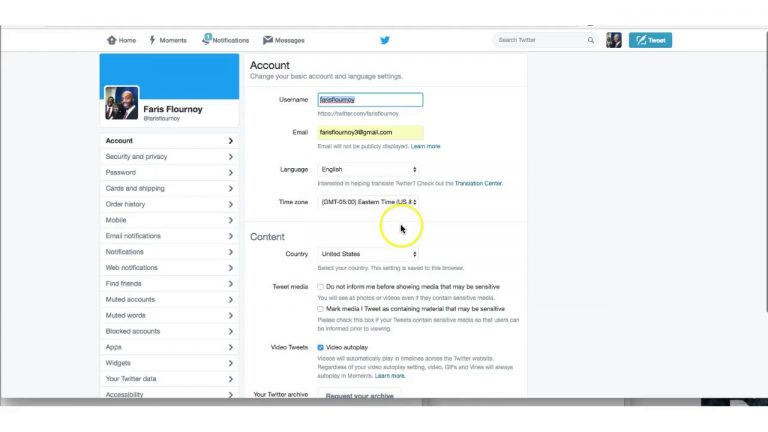The image size is (768, 432).
Task: Open Security and privacy settings
Action: pyautogui.click(x=169, y=157)
